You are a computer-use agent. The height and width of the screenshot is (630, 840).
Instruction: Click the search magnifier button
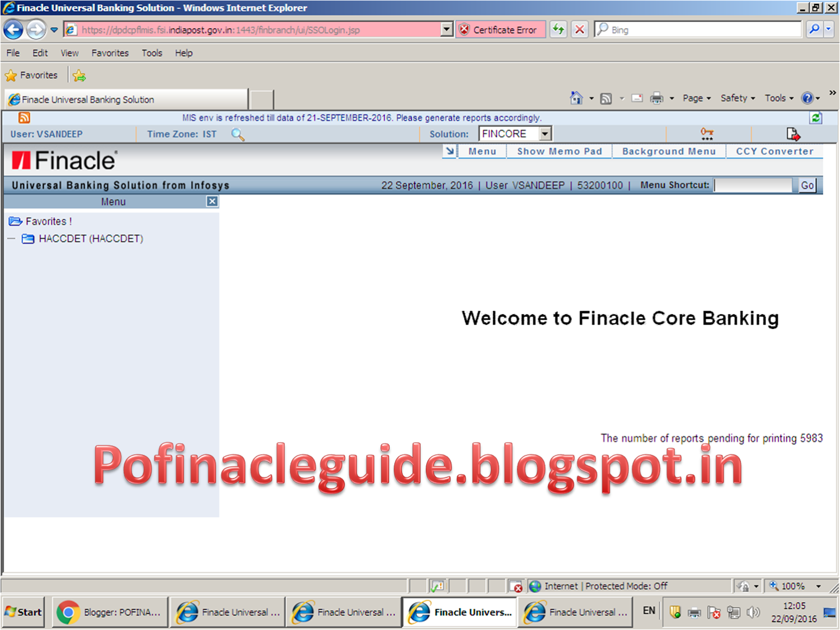click(814, 29)
